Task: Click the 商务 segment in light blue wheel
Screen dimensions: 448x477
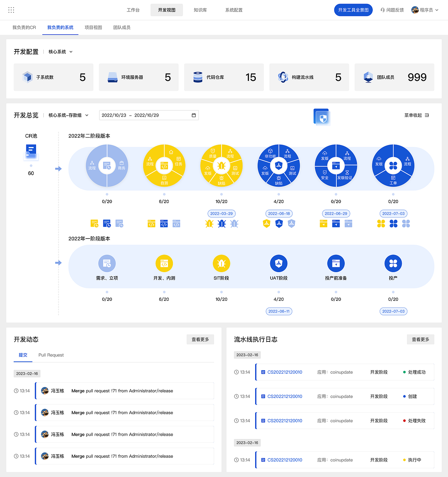Action: tap(121, 166)
